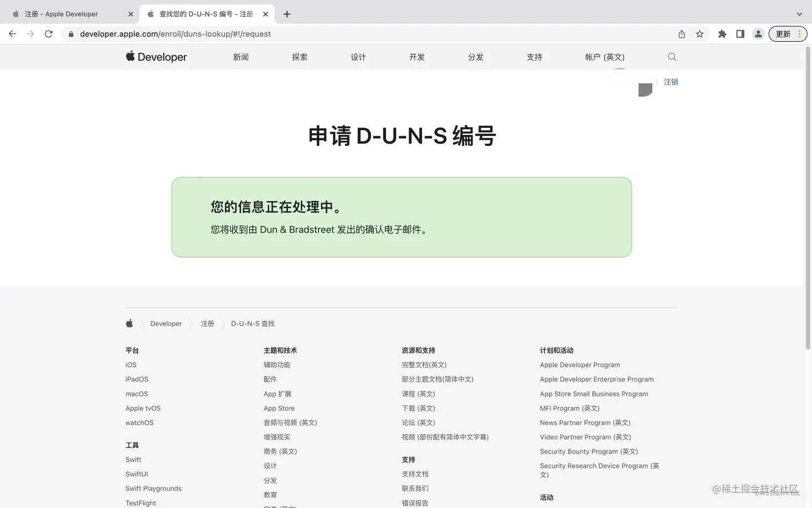The height and width of the screenshot is (508, 812).
Task: Open the 论坛 (英文) link
Action: (x=418, y=423)
